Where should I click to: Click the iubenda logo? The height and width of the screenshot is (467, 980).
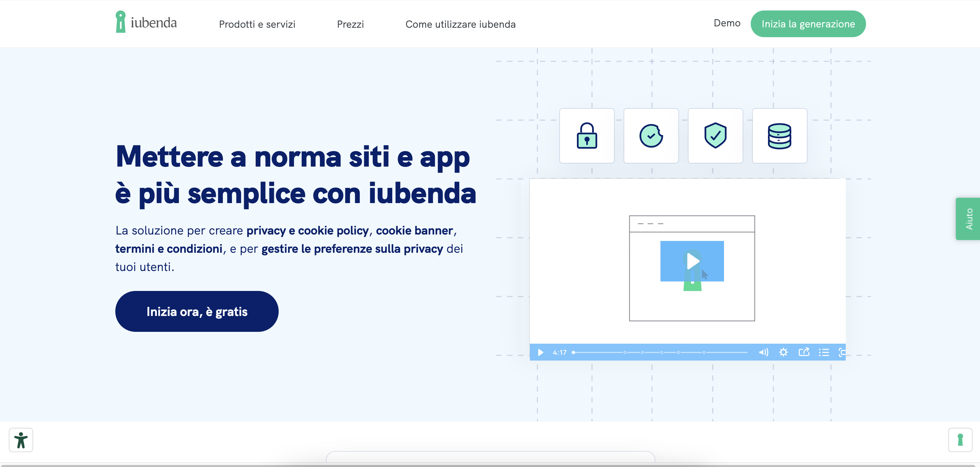(146, 22)
